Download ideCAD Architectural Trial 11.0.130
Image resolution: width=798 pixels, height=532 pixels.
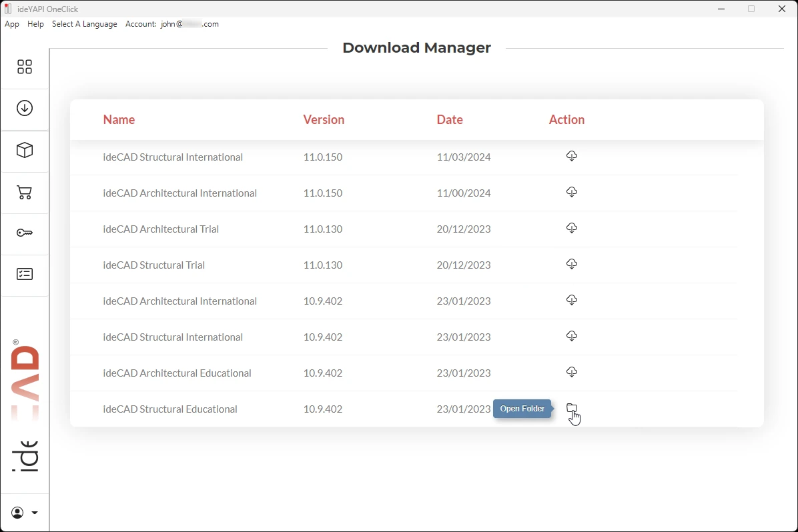click(572, 228)
